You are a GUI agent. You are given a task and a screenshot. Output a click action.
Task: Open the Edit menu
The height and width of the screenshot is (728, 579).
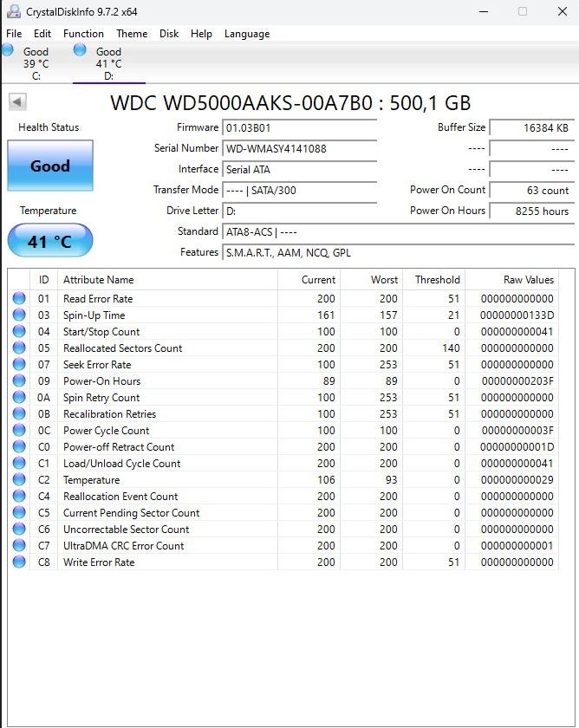[42, 34]
